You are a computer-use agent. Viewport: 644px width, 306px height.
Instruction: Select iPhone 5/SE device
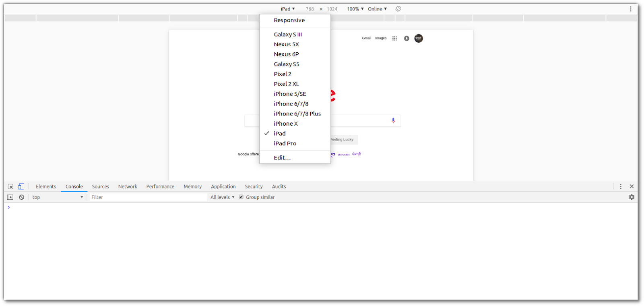pyautogui.click(x=295, y=94)
